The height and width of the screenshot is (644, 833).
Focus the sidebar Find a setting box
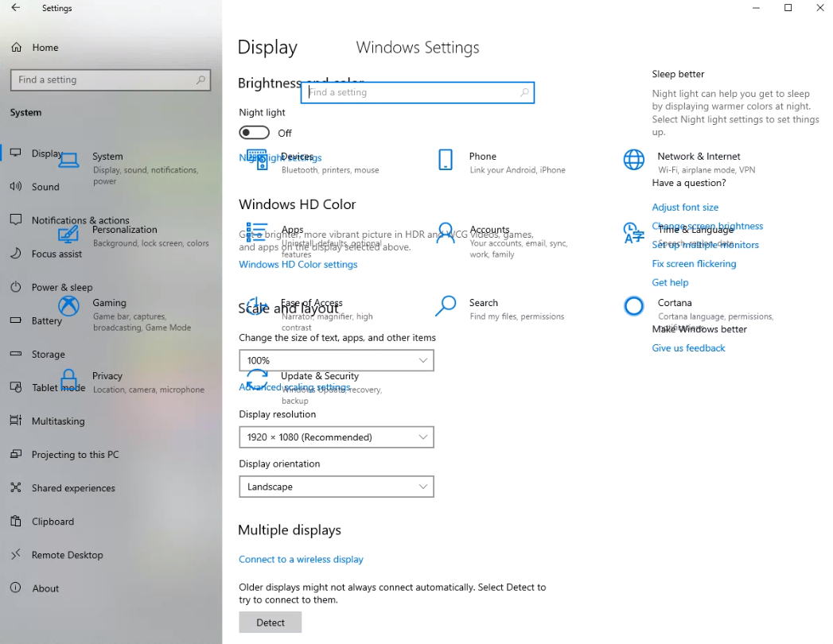click(x=111, y=80)
